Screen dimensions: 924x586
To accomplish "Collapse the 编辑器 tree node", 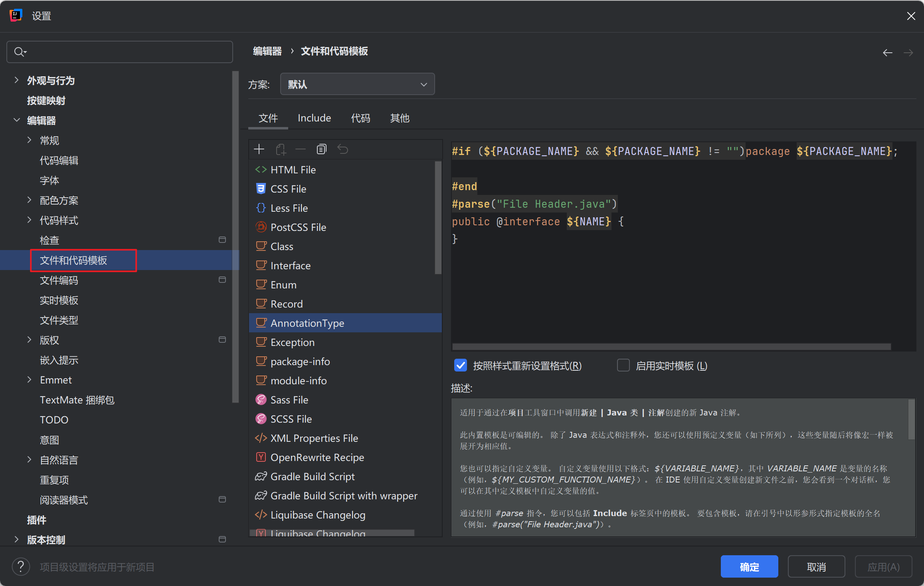I will 16,120.
